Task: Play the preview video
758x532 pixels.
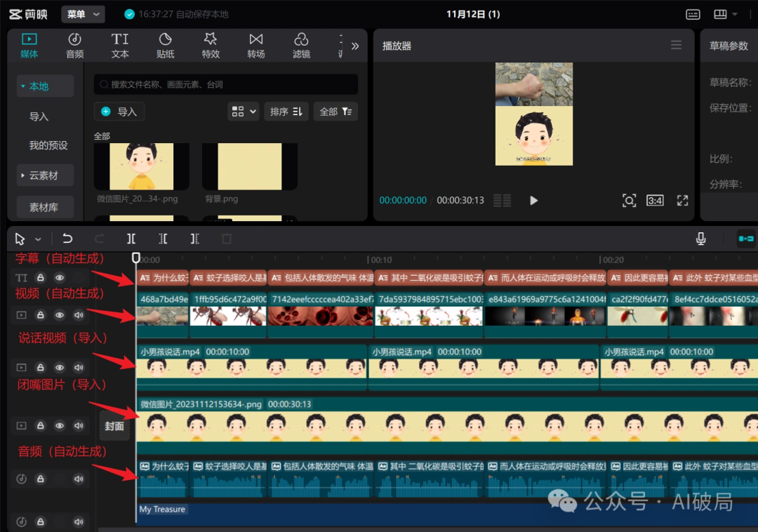Action: (x=533, y=201)
